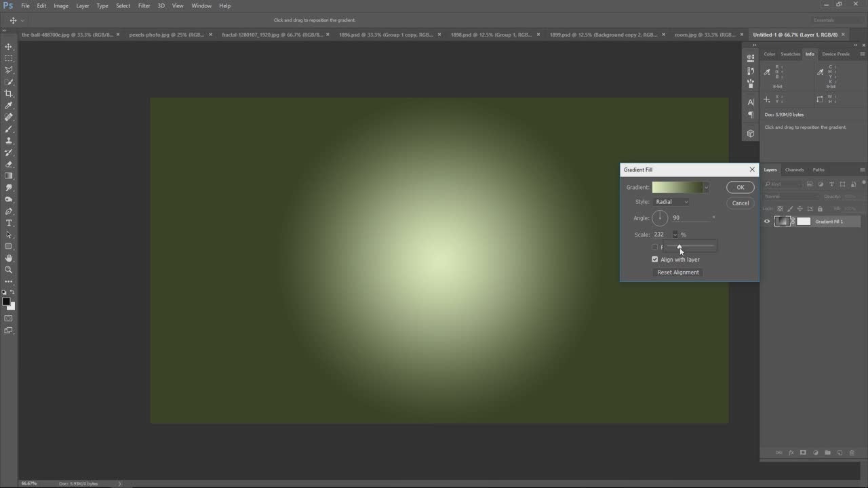The height and width of the screenshot is (488, 868).
Task: Reset default foreground and background colors
Action: pyautogui.click(x=4, y=292)
